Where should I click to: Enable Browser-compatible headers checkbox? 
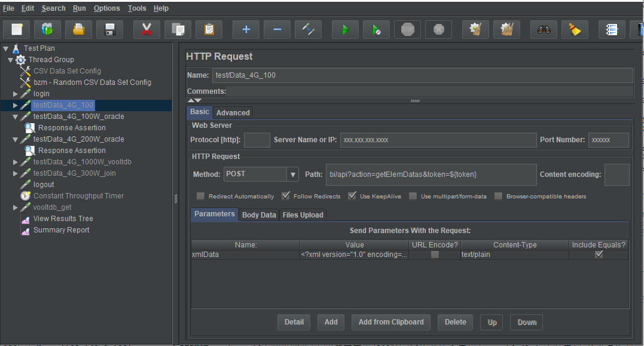pyautogui.click(x=498, y=196)
